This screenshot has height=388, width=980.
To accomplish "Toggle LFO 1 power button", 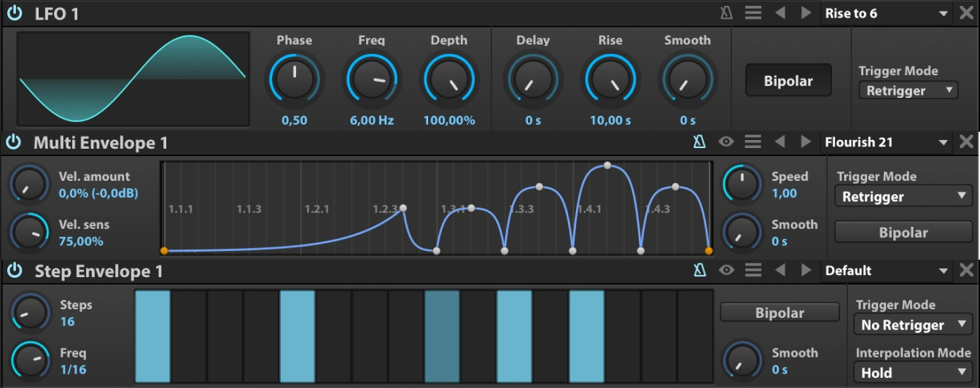I will (x=14, y=13).
